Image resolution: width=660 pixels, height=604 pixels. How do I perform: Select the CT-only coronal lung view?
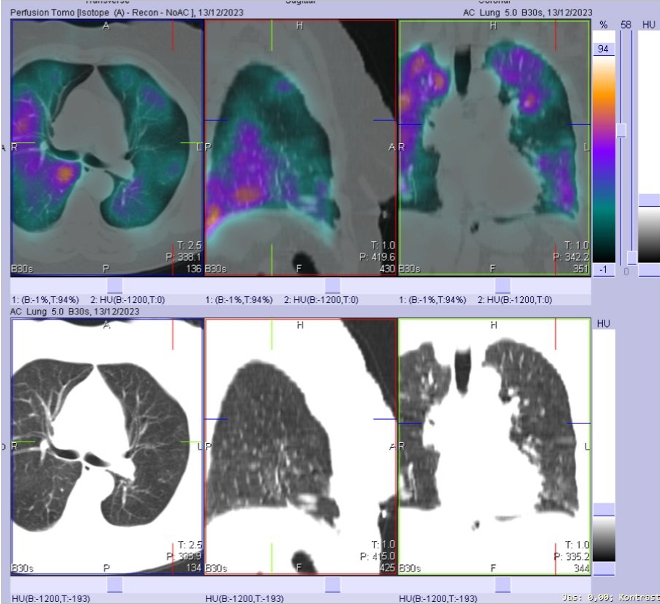[x=494, y=447]
